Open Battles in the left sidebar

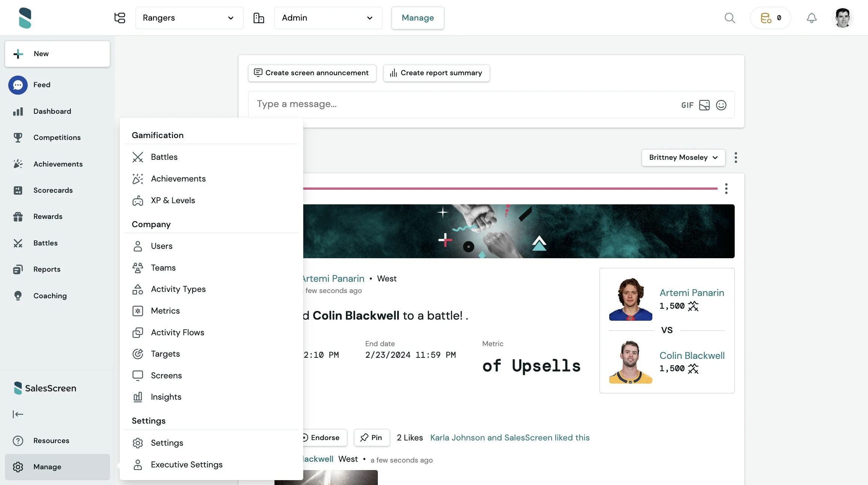(57, 243)
